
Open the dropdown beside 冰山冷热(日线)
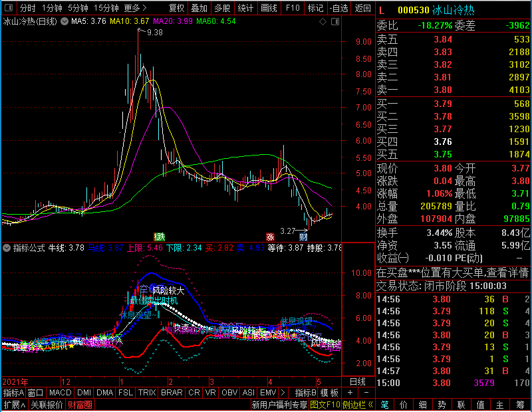click(x=65, y=21)
